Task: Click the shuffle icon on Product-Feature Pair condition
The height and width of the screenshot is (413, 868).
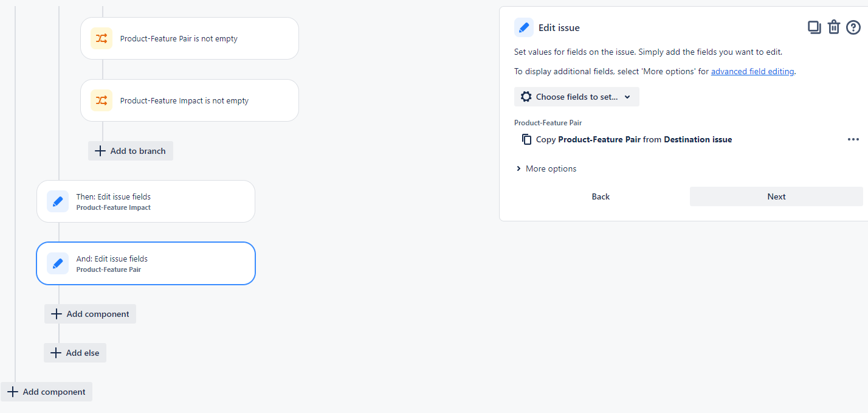Action: pyautogui.click(x=102, y=38)
